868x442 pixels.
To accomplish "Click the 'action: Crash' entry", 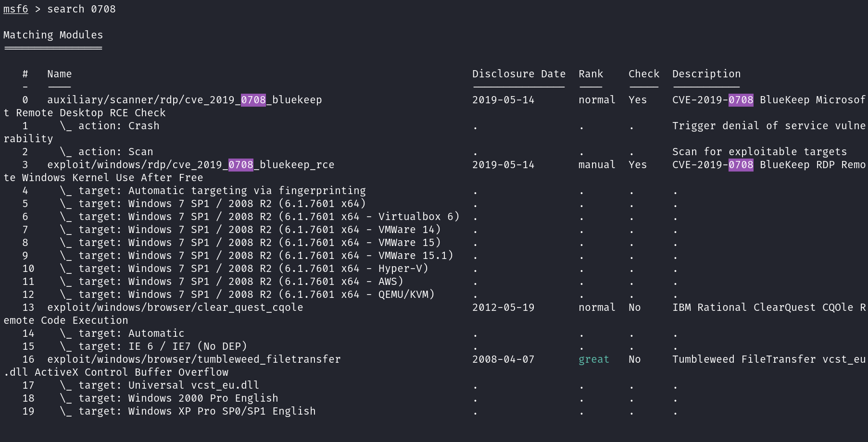I will click(118, 126).
